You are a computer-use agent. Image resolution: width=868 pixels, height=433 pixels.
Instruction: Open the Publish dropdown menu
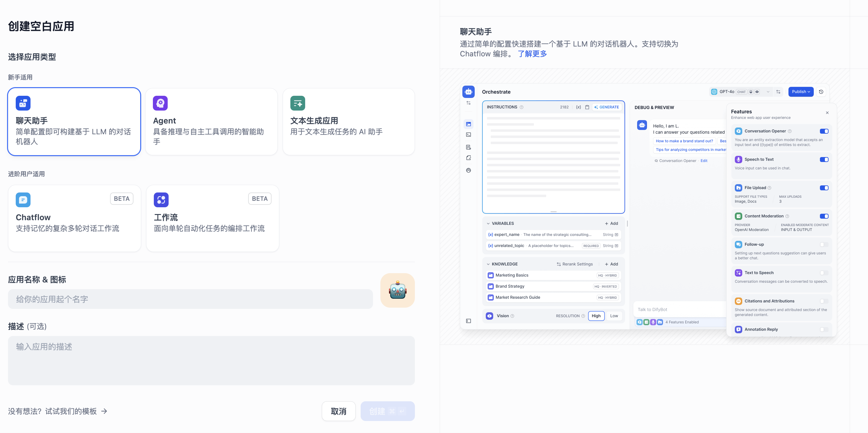(x=800, y=91)
